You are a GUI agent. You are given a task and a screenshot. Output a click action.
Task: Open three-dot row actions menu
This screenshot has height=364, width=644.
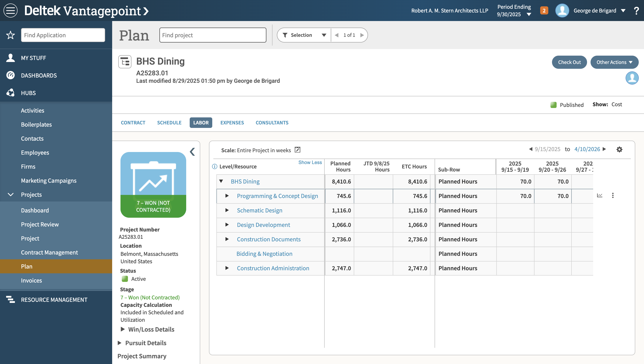point(612,196)
